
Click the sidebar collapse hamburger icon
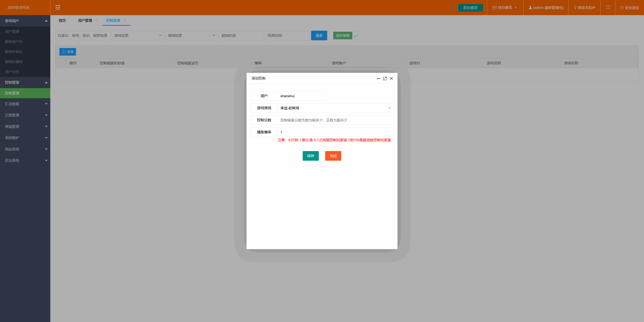pos(58,8)
